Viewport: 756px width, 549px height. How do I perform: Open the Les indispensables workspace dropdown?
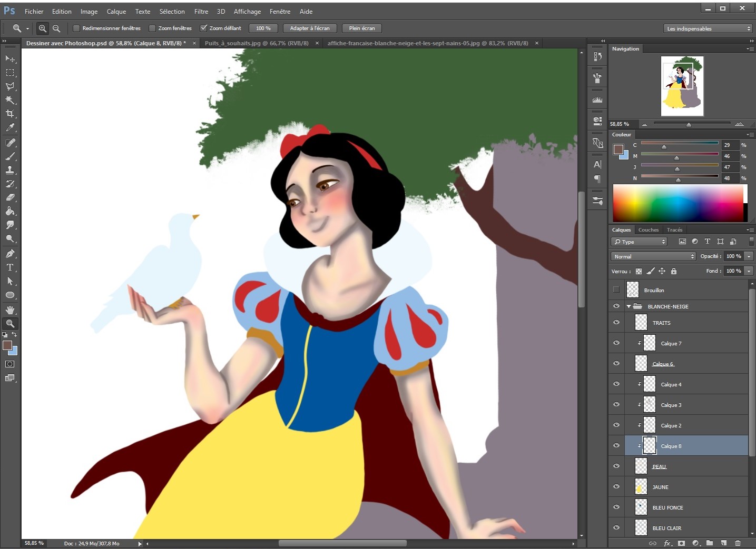(x=708, y=28)
